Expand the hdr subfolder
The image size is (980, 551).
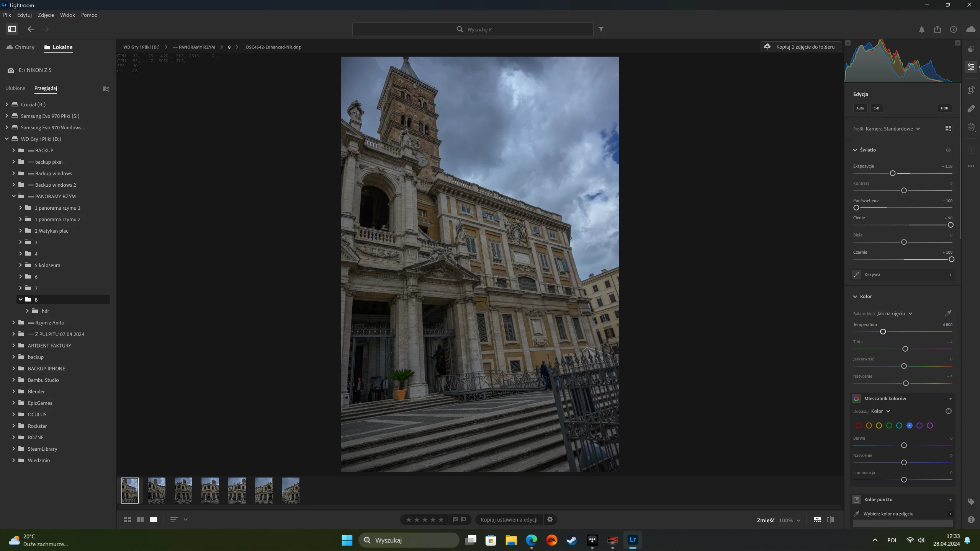coord(28,311)
